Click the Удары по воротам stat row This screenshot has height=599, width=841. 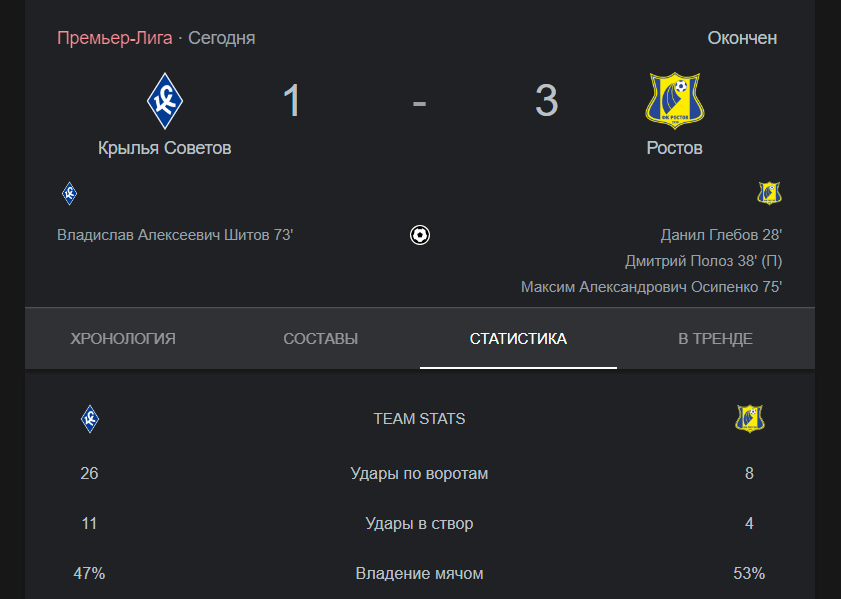point(419,474)
